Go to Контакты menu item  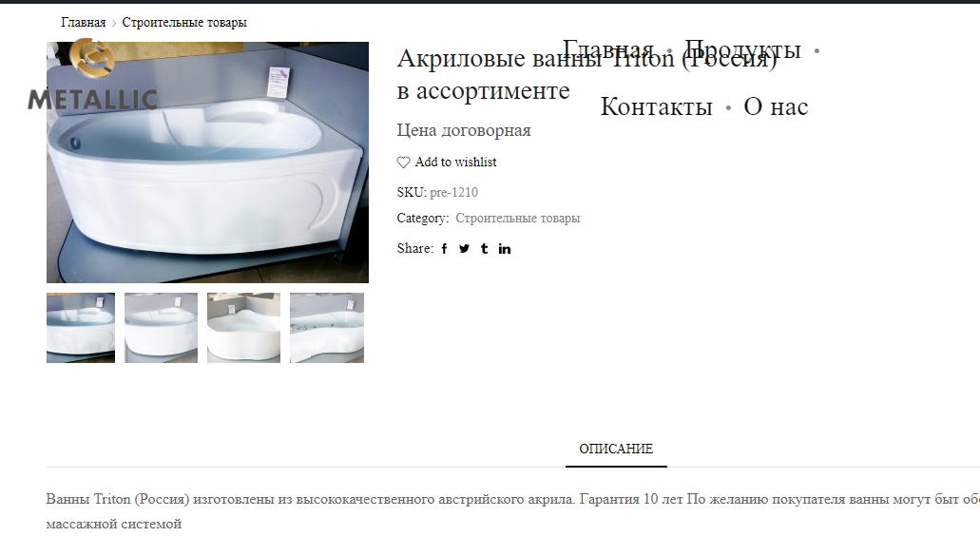click(x=656, y=106)
